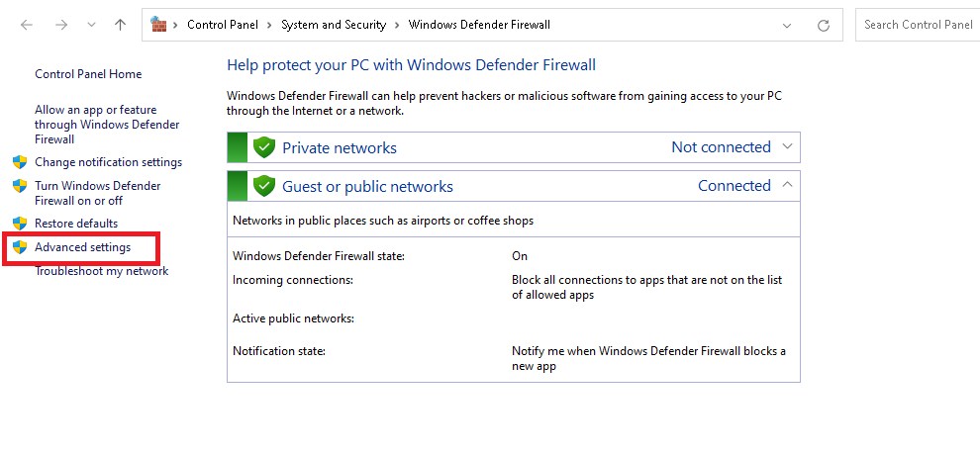Click shield icon beside Turn Firewall on or off
This screenshot has height=454, width=980.
point(20,186)
